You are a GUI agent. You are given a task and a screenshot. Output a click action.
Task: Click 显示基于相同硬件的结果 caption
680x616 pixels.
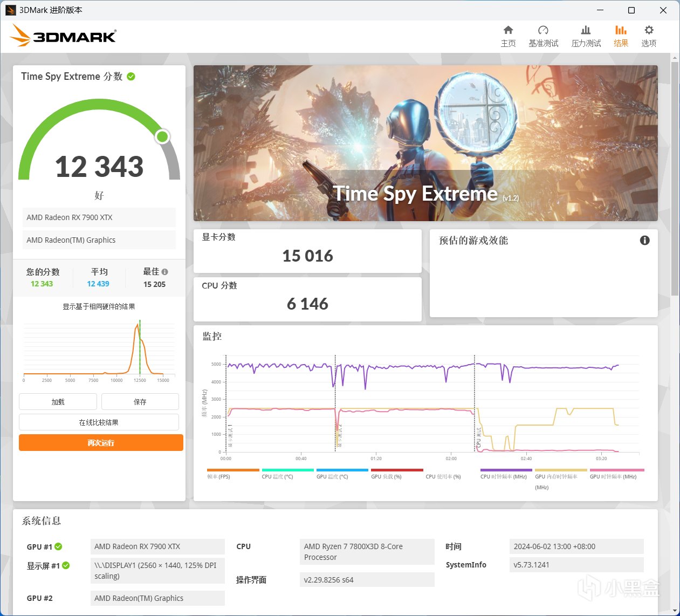(99, 306)
